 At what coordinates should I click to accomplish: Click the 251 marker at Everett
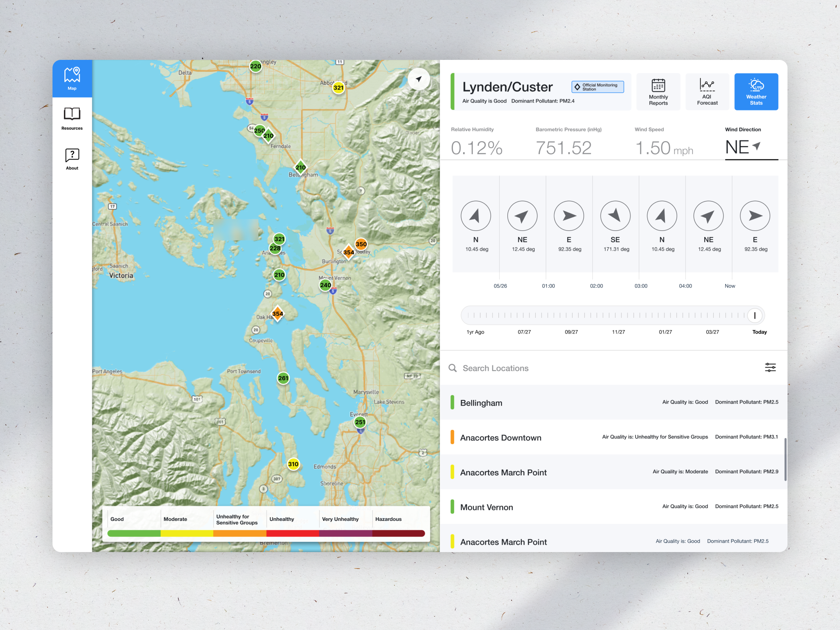[360, 422]
